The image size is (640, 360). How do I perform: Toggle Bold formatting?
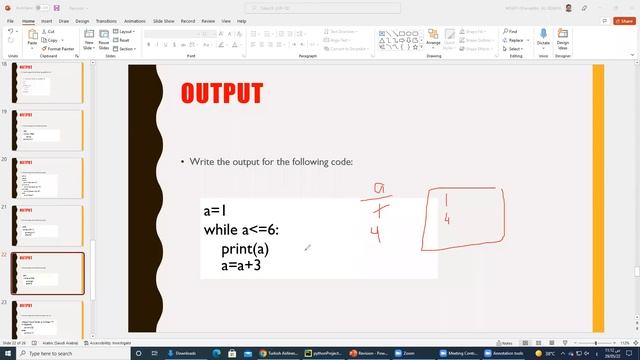tap(149, 44)
